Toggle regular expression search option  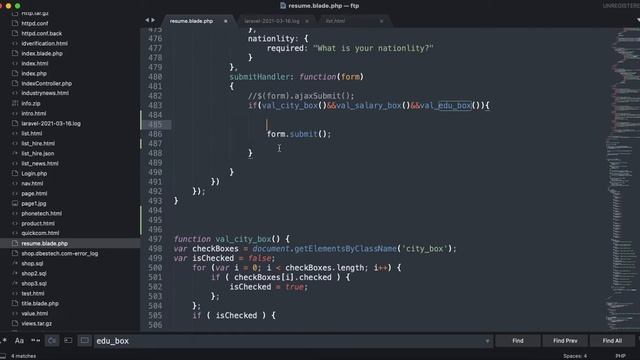pyautogui.click(x=4, y=340)
